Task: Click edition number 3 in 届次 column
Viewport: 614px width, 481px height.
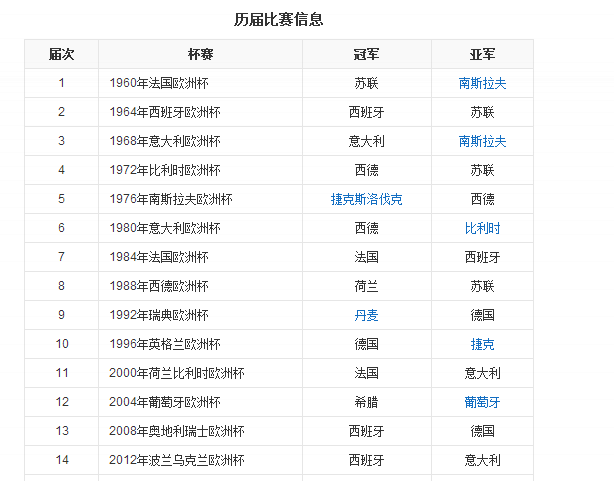Action: (61, 141)
